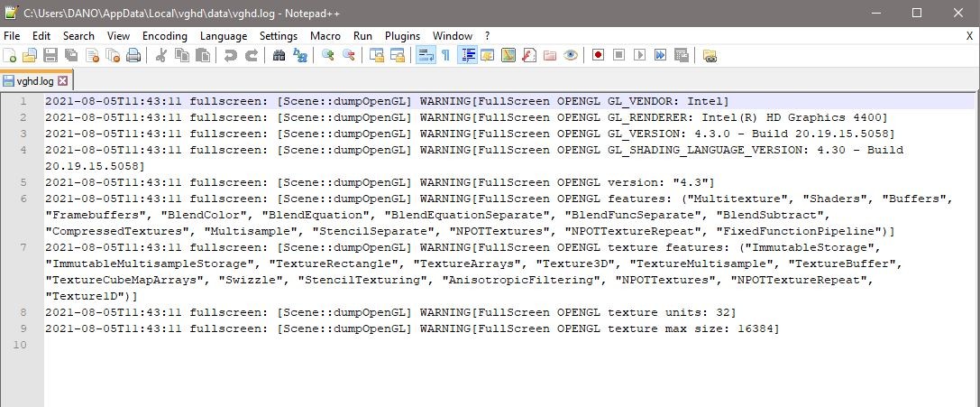Save the current file using the toolbar
The width and height of the screenshot is (980, 407).
pyautogui.click(x=50, y=56)
